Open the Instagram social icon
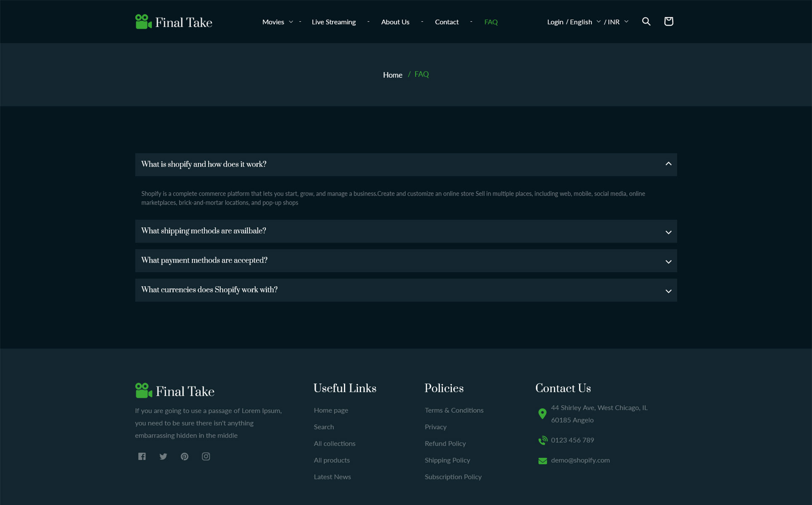 click(x=206, y=456)
